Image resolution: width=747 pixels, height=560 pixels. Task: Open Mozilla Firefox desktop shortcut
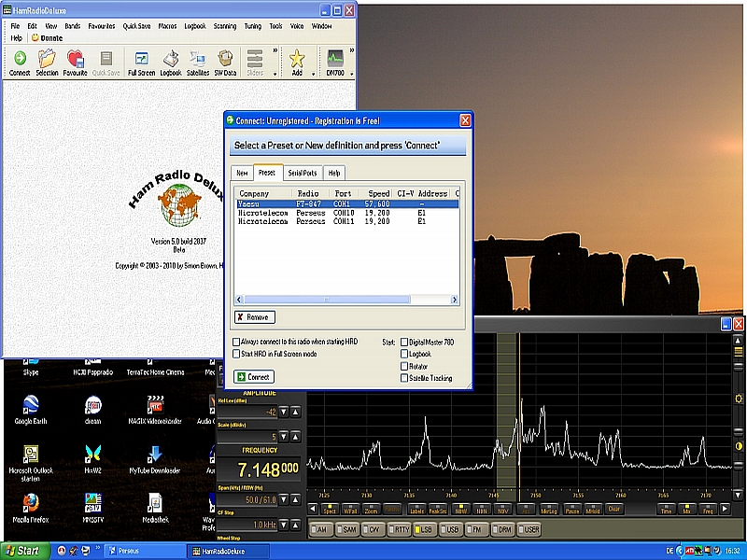31,508
